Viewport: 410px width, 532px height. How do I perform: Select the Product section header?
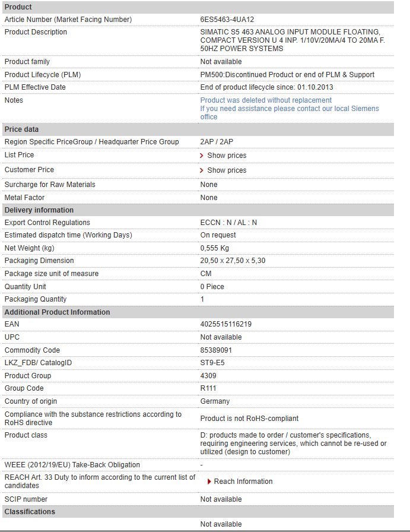[x=198, y=7]
